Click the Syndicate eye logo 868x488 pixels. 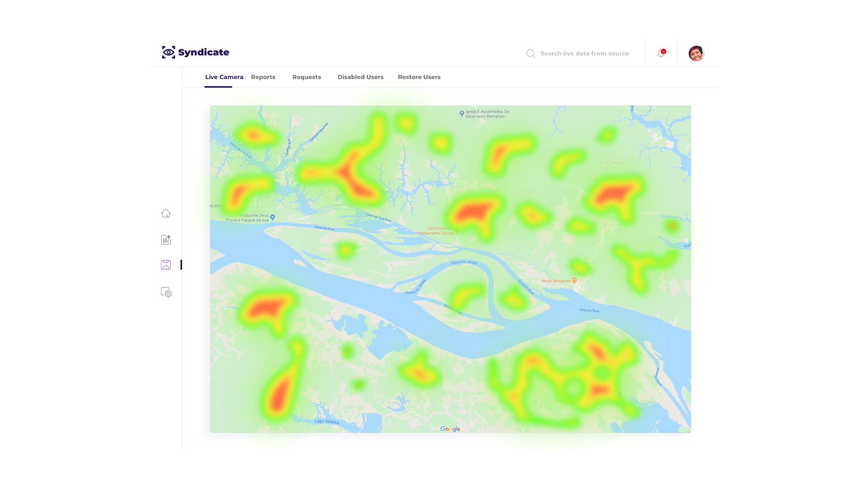169,52
